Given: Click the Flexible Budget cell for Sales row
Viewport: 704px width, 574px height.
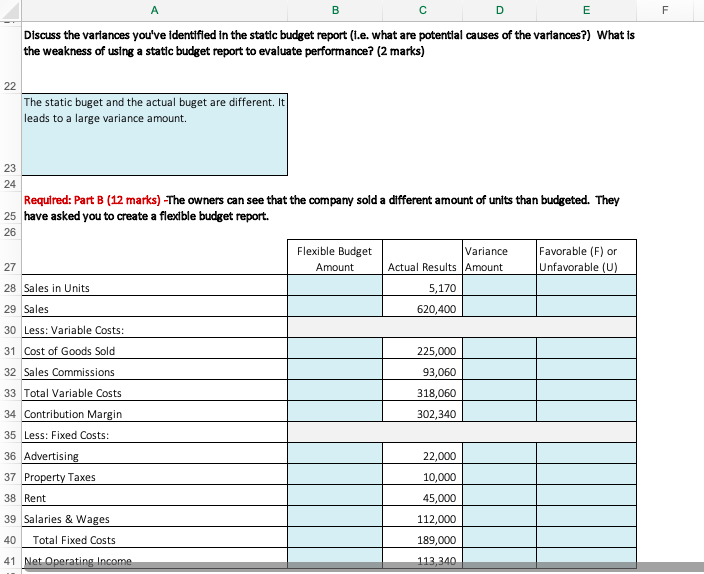Looking at the screenshot, I should click(x=335, y=306).
